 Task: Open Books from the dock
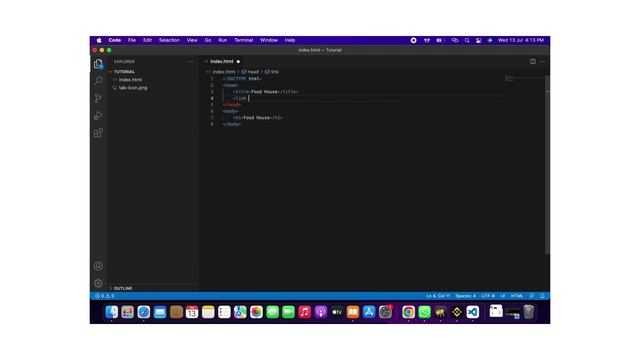(353, 312)
